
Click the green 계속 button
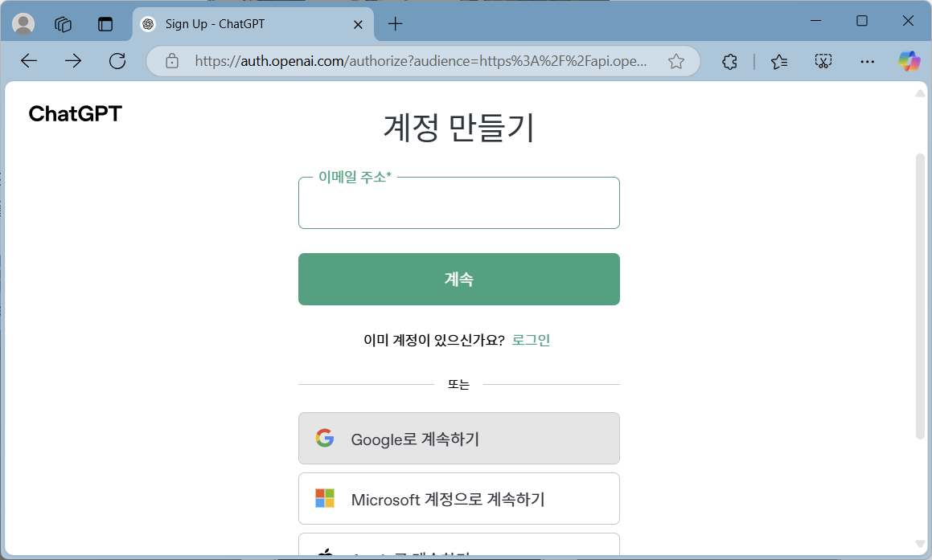pyautogui.click(x=459, y=279)
